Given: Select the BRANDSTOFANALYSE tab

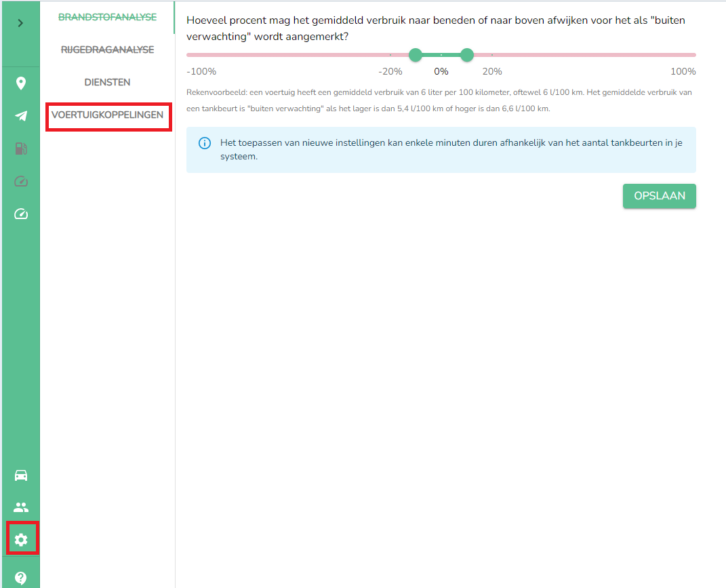Looking at the screenshot, I should (107, 17).
